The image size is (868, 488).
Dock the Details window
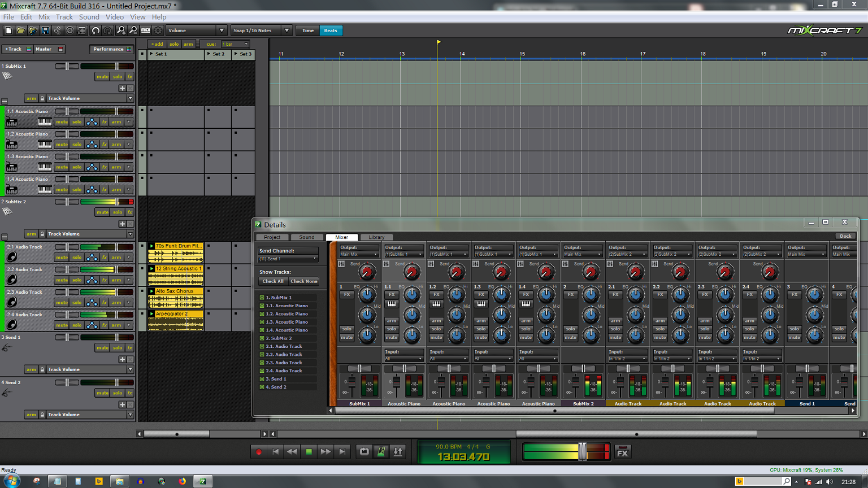click(845, 236)
